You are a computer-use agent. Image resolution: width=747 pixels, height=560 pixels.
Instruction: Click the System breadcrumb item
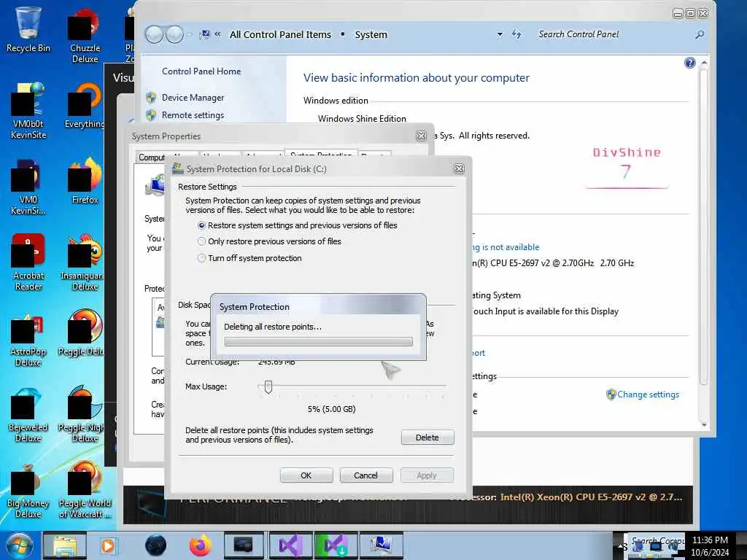(371, 35)
